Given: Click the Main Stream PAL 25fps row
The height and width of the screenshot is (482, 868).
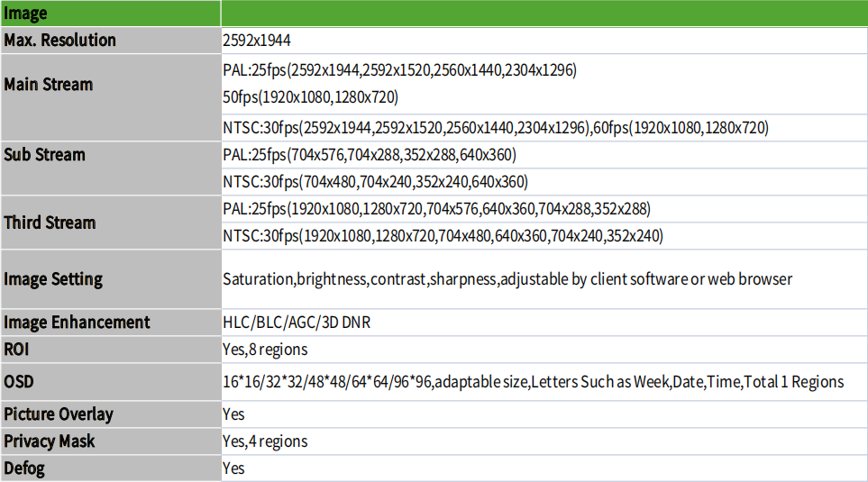Looking at the screenshot, I should pos(544,84).
